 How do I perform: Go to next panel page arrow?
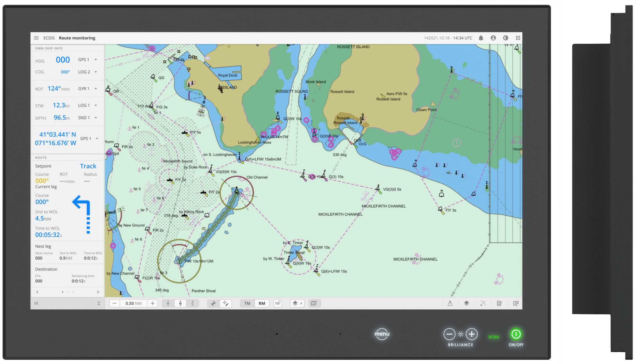98,292
